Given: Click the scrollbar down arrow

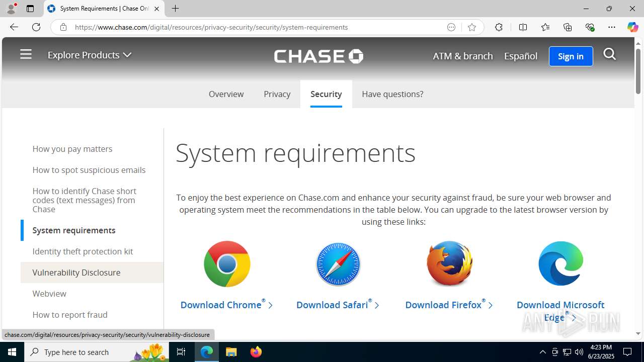Looking at the screenshot, I should coord(638,333).
